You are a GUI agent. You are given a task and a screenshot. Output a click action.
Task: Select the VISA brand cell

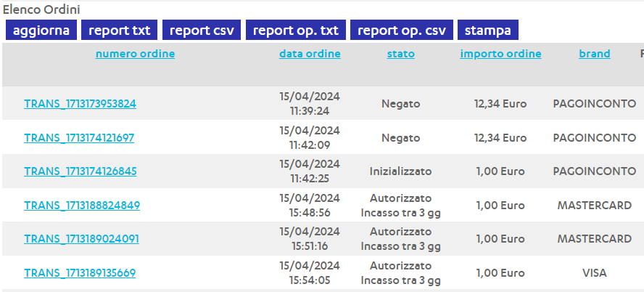point(594,273)
